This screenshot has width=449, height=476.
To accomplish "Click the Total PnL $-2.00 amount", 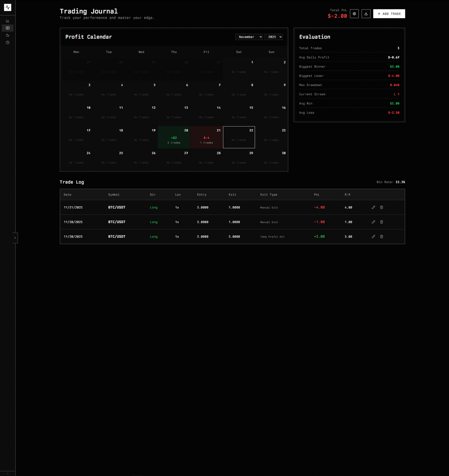I will [337, 16].
